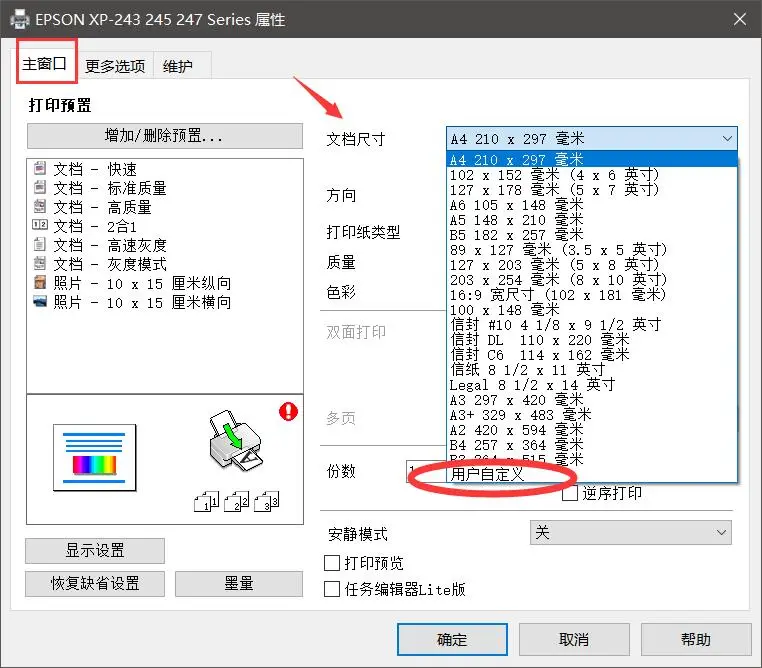Choose 照片 - 10 x 15 厘米横向 preset
The width and height of the screenshot is (762, 668).
tap(142, 302)
